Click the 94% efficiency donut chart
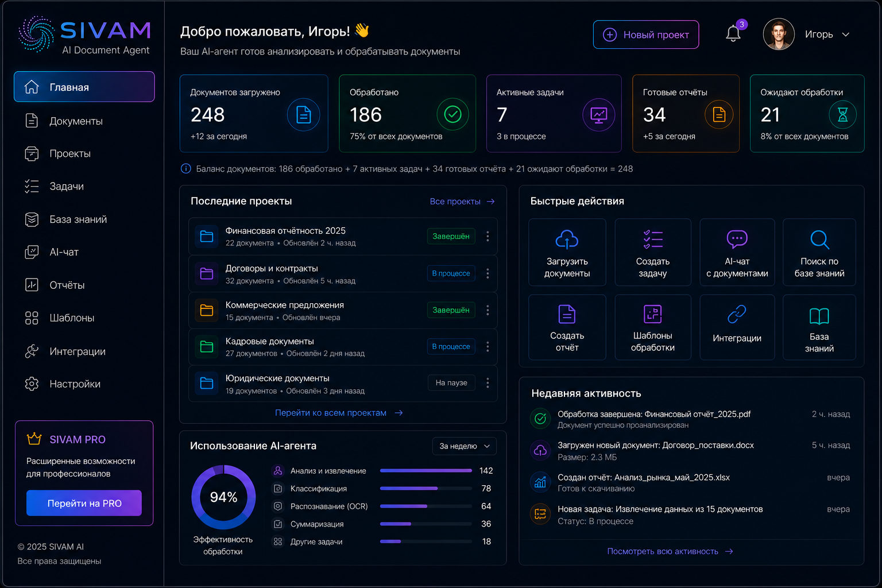The image size is (882, 588). (x=223, y=497)
